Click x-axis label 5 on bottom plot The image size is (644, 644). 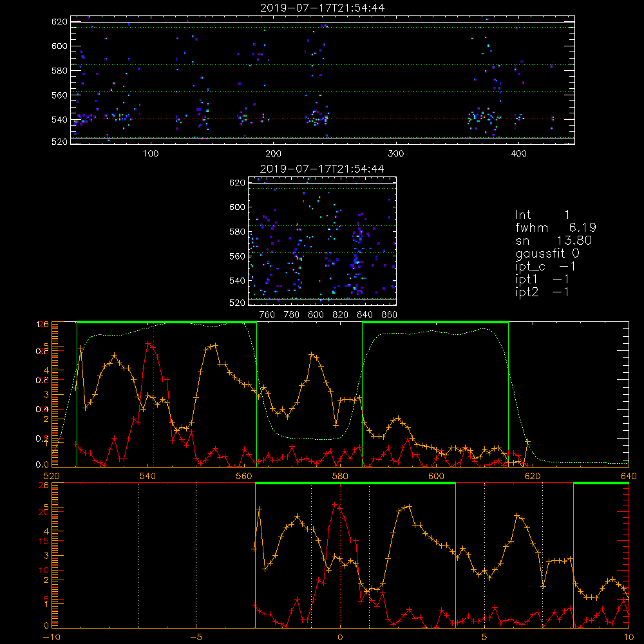485,637
